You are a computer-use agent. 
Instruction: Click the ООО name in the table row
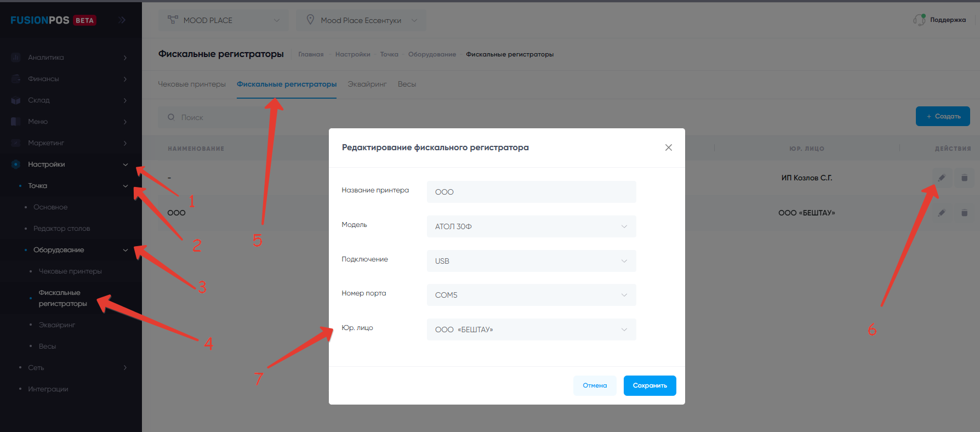tap(176, 213)
